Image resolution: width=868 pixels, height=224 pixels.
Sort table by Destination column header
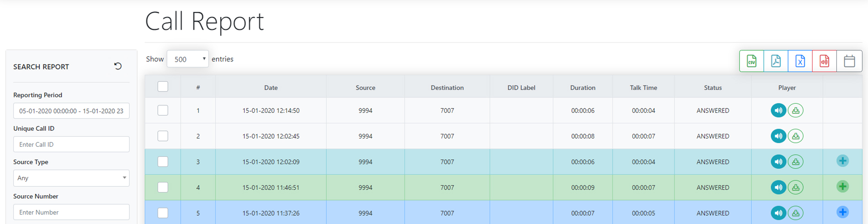pos(447,87)
